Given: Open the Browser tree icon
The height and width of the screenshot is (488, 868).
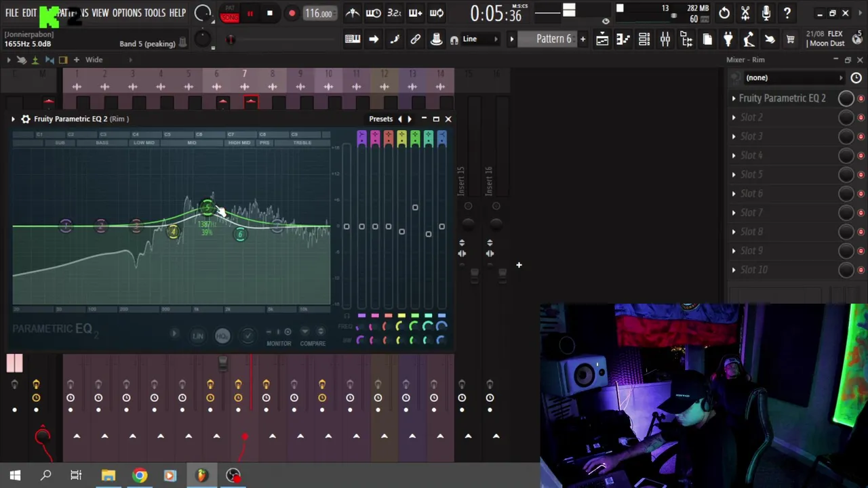Looking at the screenshot, I should [686, 39].
